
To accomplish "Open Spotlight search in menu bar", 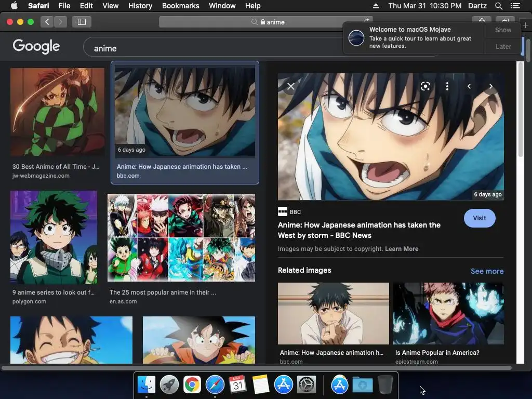I will tap(498, 6).
